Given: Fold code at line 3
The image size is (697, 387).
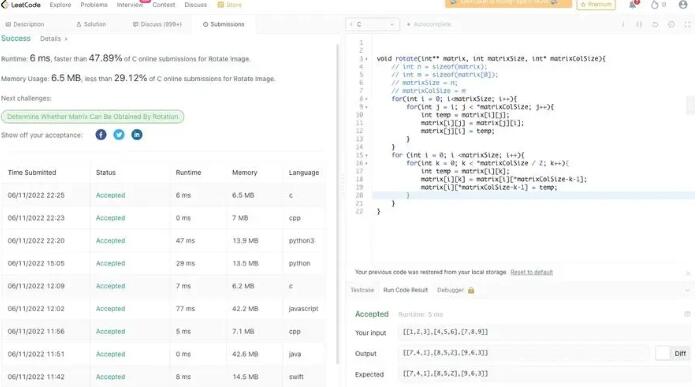Looking at the screenshot, I should pyautogui.click(x=366, y=59).
